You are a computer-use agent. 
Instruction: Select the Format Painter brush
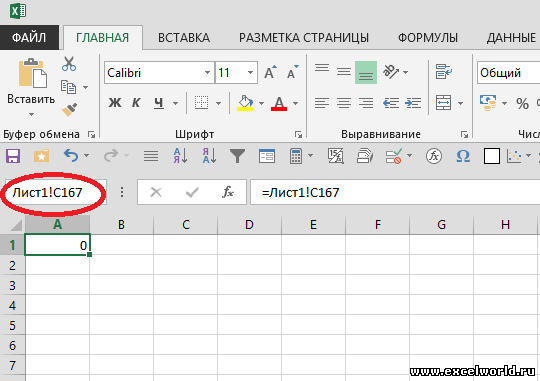click(70, 110)
